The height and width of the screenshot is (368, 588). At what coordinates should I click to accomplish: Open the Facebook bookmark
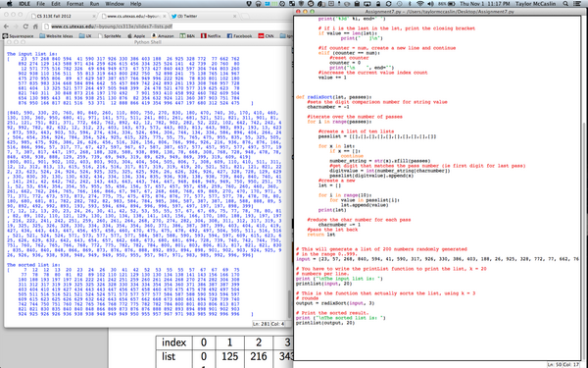239,36
